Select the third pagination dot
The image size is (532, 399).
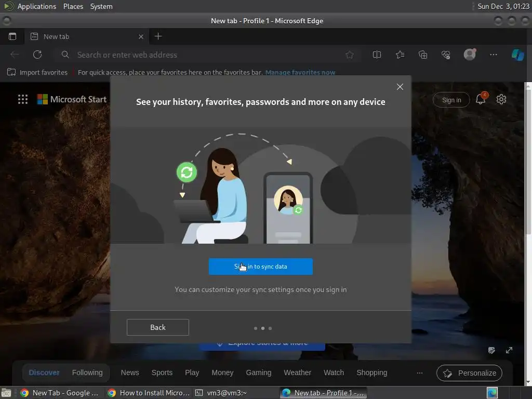click(270, 328)
